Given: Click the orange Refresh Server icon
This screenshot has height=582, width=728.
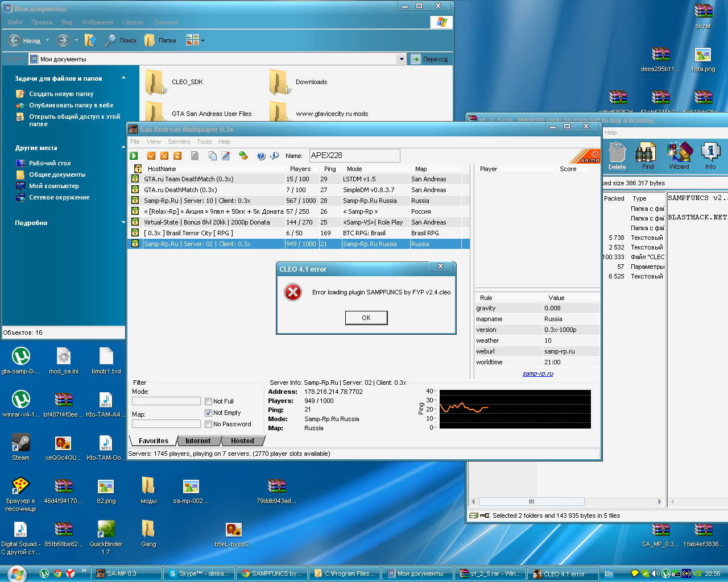Looking at the screenshot, I should [x=177, y=156].
